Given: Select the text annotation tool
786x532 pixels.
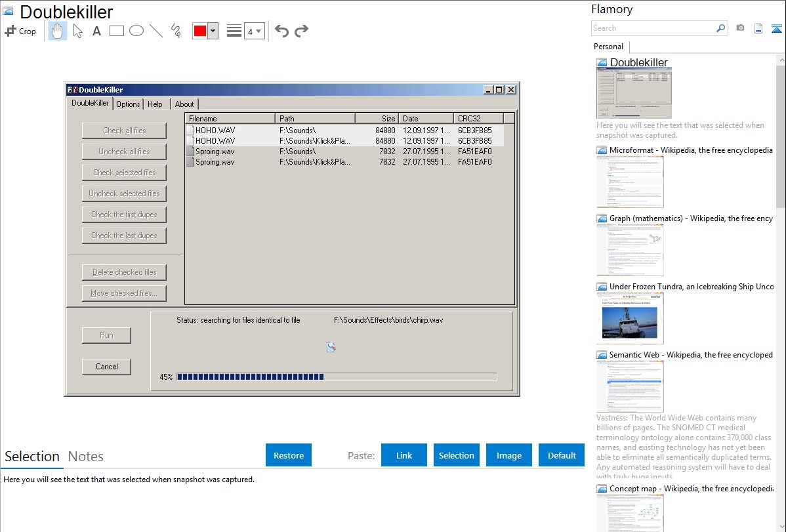Looking at the screenshot, I should click(96, 31).
